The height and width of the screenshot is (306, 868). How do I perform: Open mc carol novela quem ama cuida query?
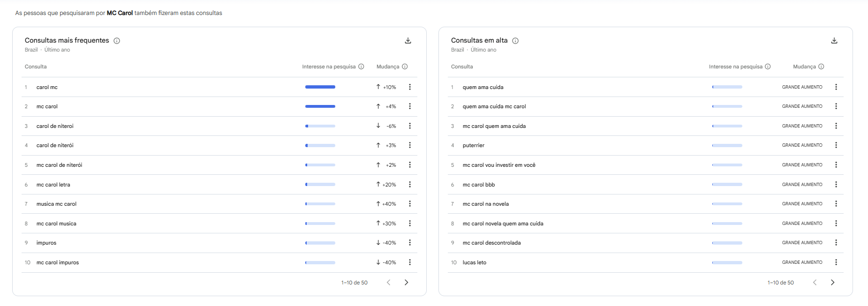[503, 224]
